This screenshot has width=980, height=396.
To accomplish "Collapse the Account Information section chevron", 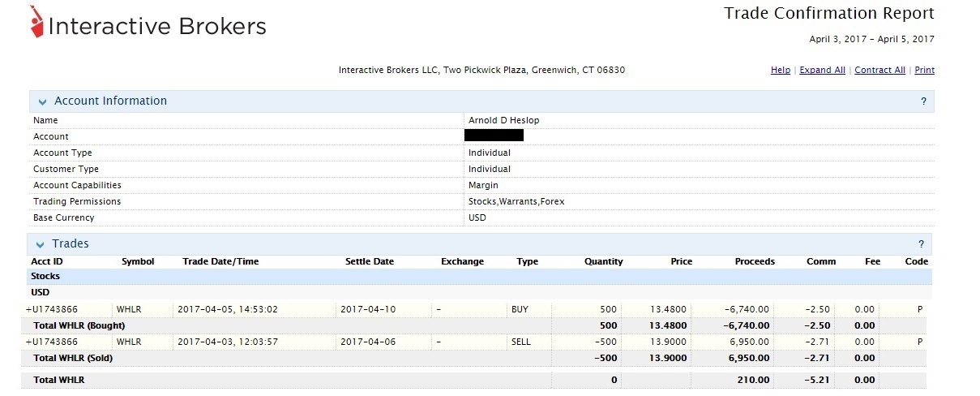I will pos(42,102).
